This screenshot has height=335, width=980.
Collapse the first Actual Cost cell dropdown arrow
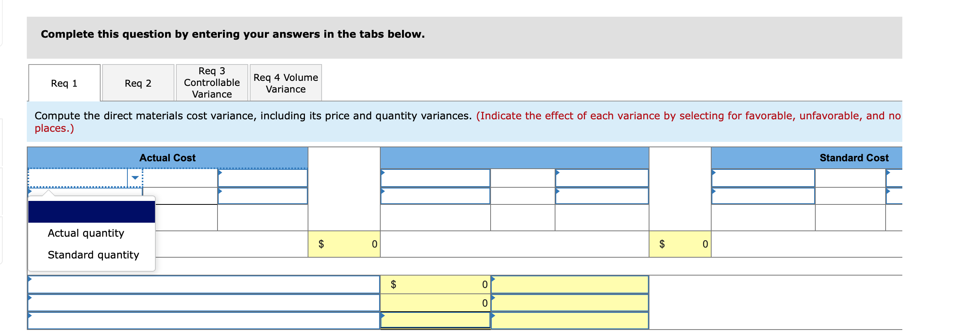click(134, 178)
